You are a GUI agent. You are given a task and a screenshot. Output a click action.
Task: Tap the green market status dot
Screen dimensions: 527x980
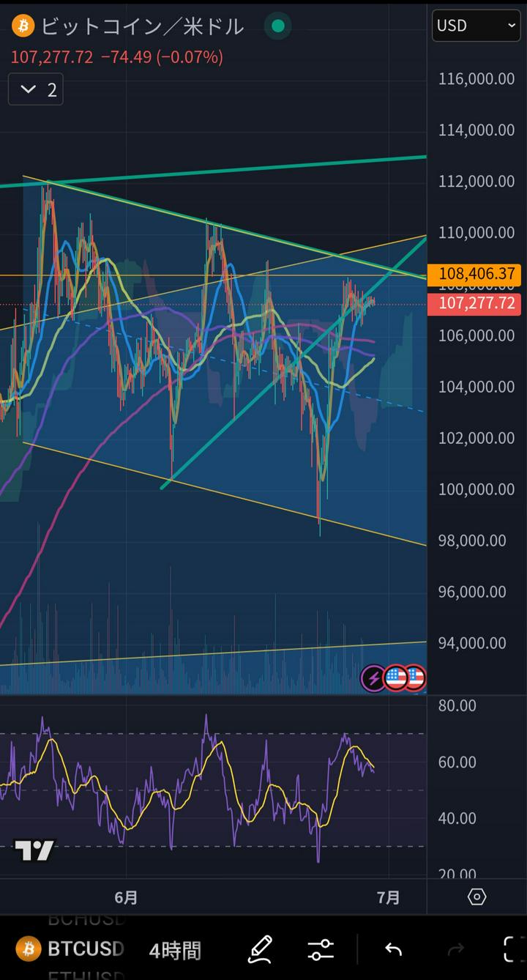click(278, 27)
